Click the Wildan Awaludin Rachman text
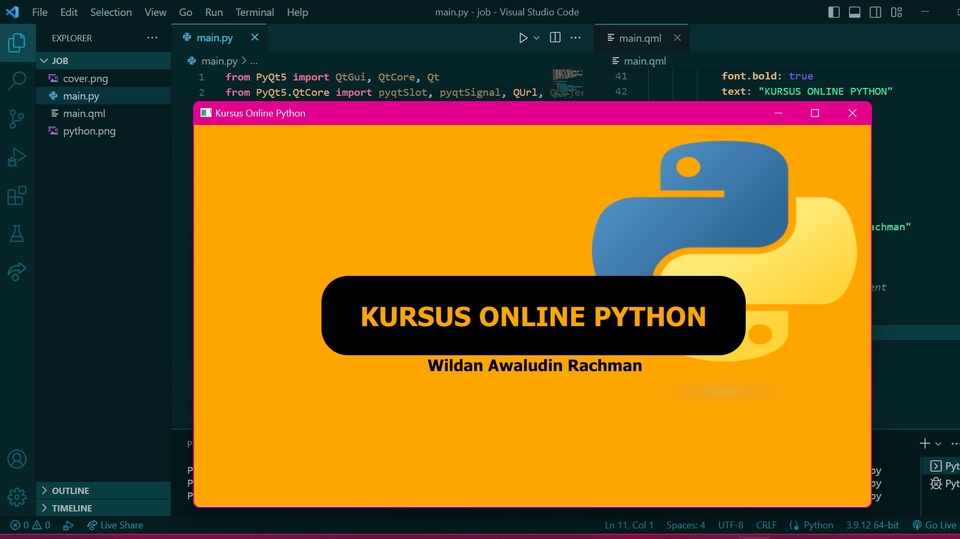This screenshot has width=960, height=539. tap(534, 366)
